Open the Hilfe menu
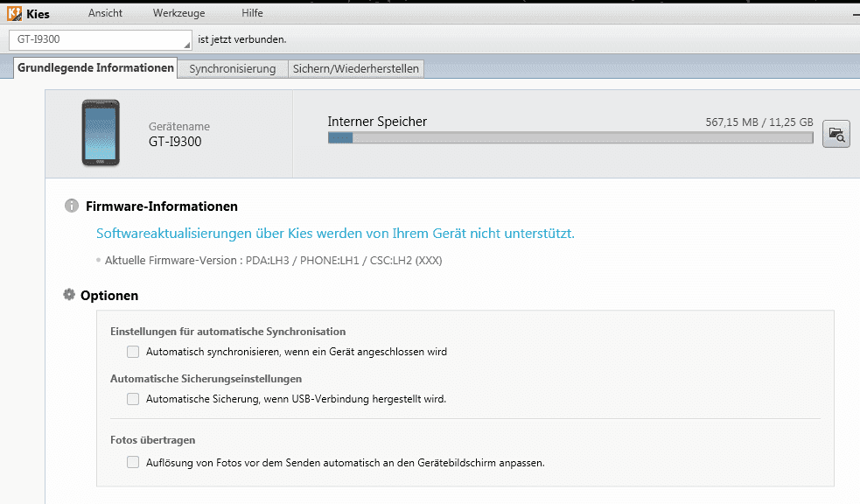The image size is (860, 504). (252, 13)
